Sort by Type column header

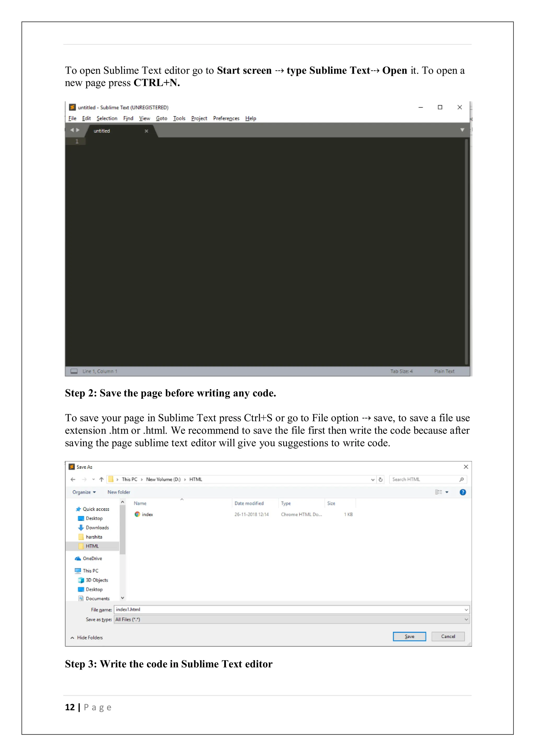[x=286, y=503]
